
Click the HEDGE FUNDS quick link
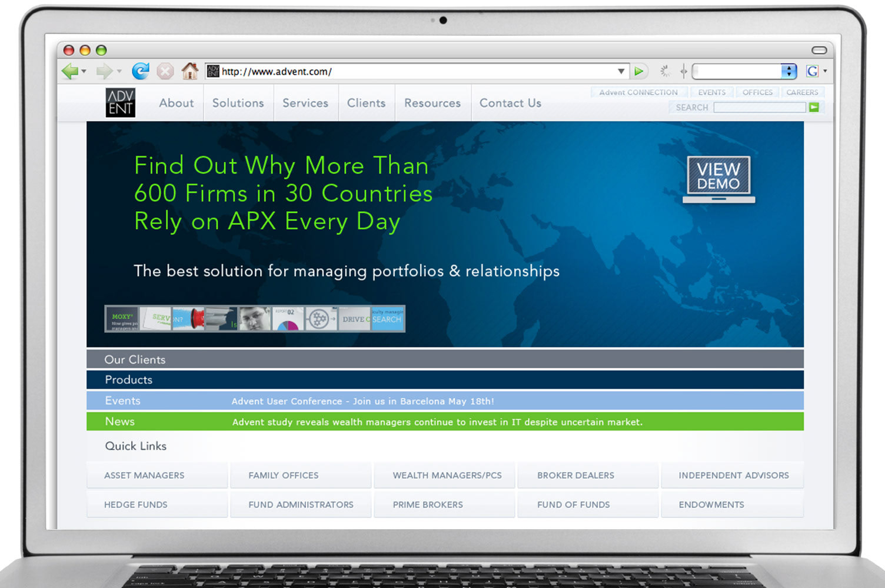(x=157, y=505)
